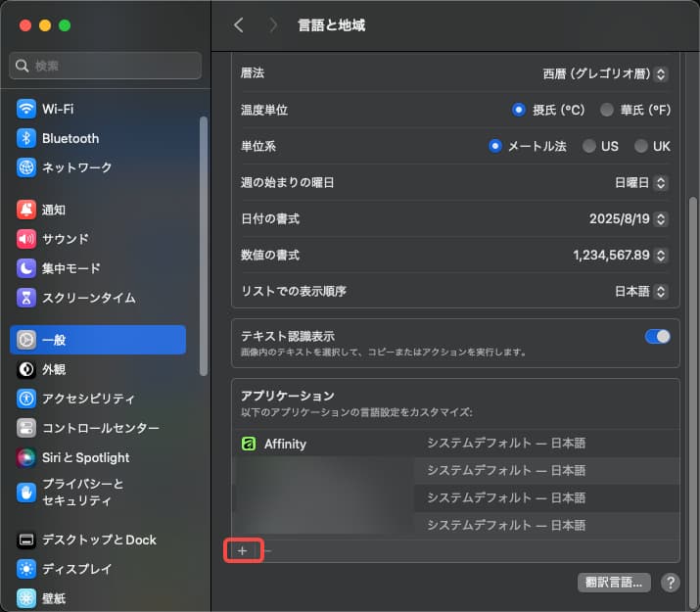Click the 一般 gear icon
Viewport: 700px width, 612px height.
coord(26,340)
